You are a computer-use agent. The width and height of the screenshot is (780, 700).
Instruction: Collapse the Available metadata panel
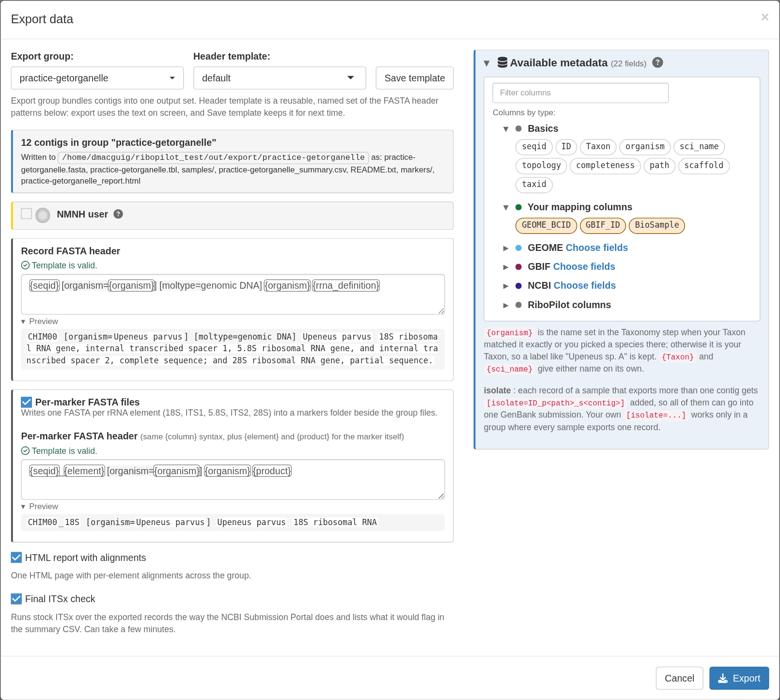coord(486,63)
